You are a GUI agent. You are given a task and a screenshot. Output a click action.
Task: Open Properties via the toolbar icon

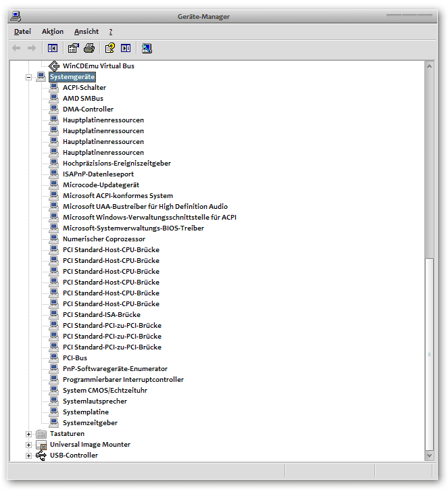click(x=74, y=48)
